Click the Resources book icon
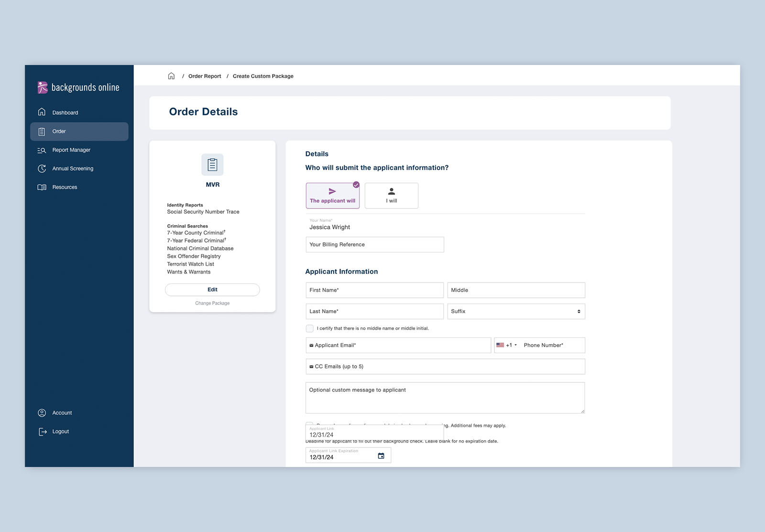Screen dimensions: 765x532 [42, 187]
